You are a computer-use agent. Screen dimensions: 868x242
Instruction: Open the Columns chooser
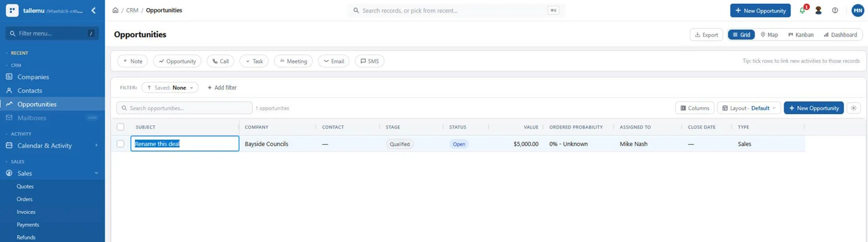[694, 108]
